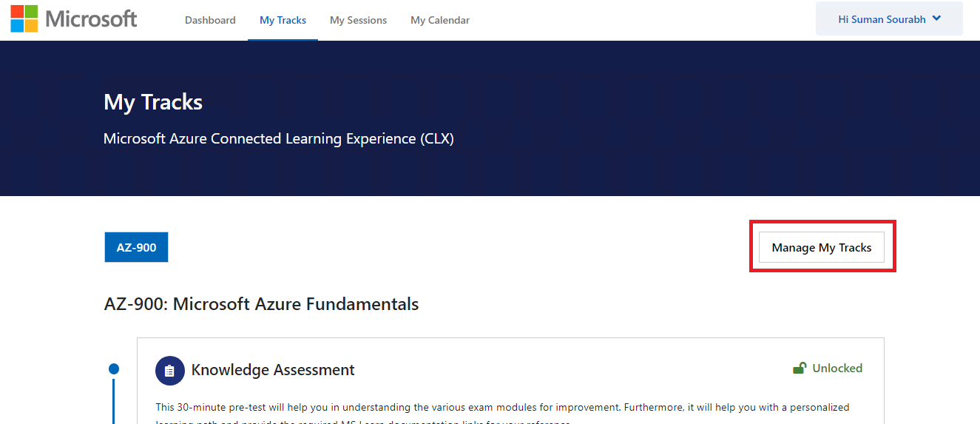This screenshot has width=980, height=424.
Task: Click the Manage My Tracks button
Action: [822, 247]
